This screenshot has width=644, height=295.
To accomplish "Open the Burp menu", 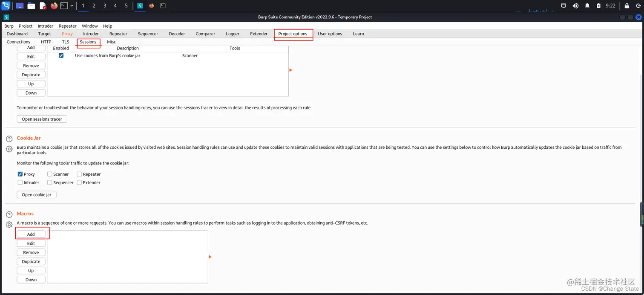I will tap(9, 26).
